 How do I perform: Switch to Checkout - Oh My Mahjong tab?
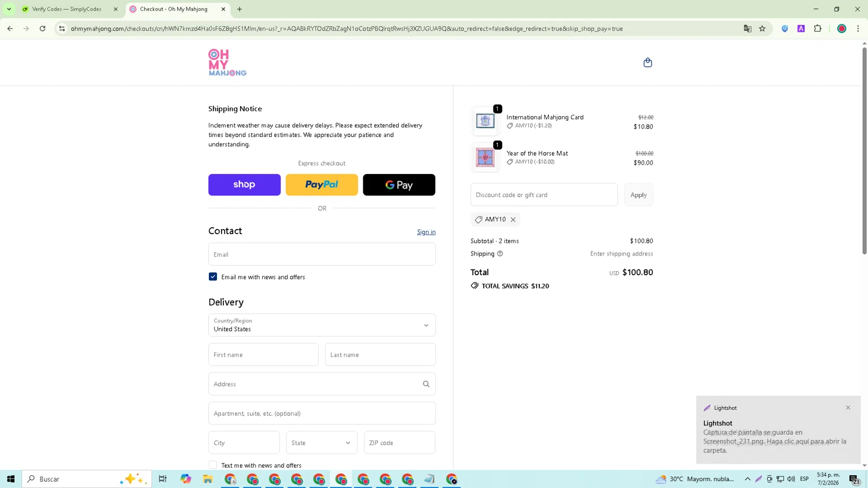174,9
